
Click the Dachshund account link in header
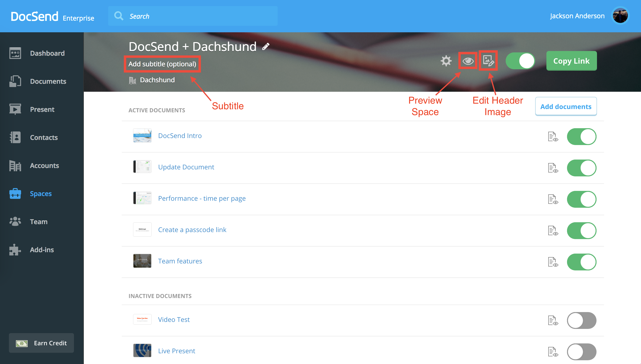[157, 80]
